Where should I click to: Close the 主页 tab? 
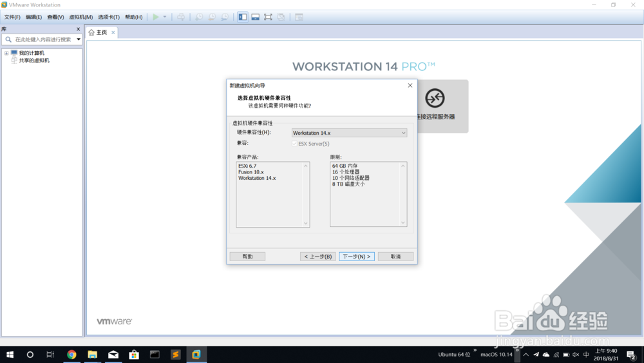113,32
